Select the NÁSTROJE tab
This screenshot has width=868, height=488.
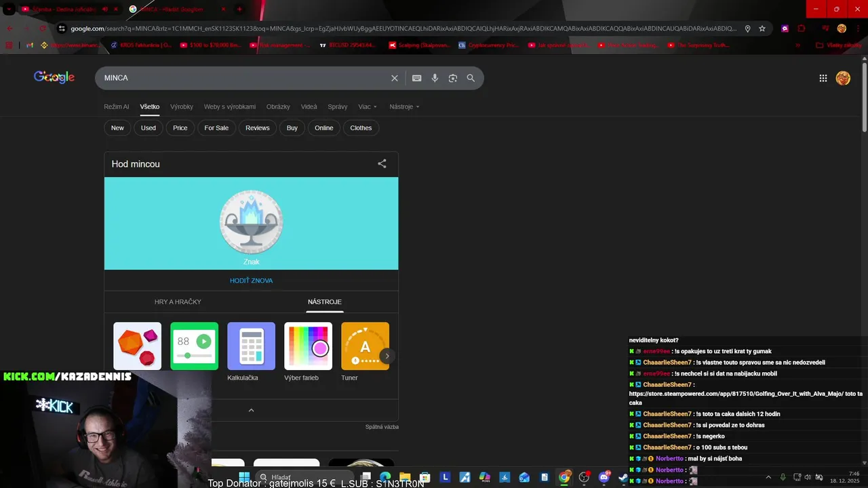[325, 302]
